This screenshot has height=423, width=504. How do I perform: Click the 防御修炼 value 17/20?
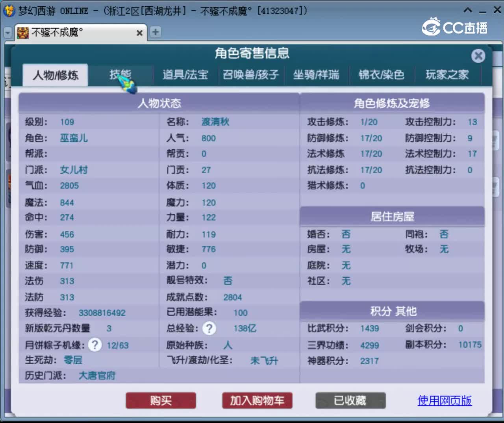point(371,138)
